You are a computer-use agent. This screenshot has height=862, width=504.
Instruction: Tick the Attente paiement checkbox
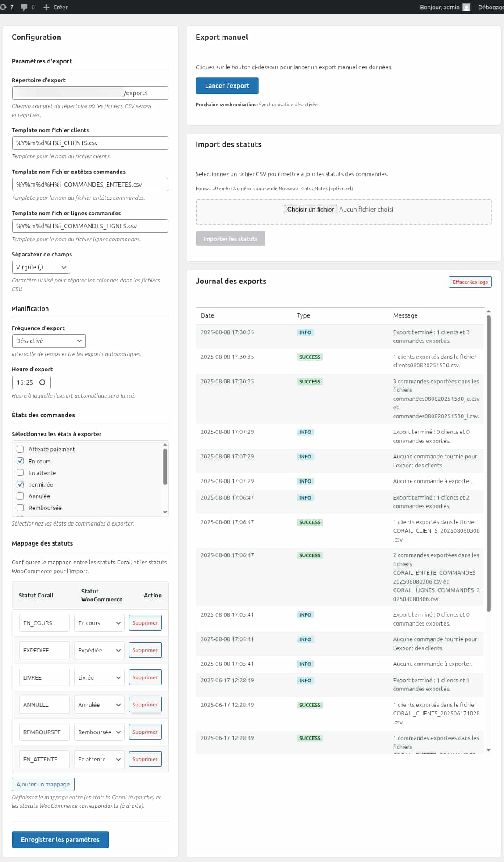(20, 449)
